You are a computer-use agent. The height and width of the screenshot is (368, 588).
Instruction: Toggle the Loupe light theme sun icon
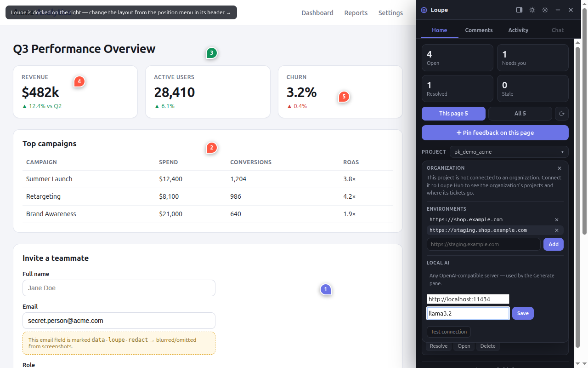coord(532,10)
